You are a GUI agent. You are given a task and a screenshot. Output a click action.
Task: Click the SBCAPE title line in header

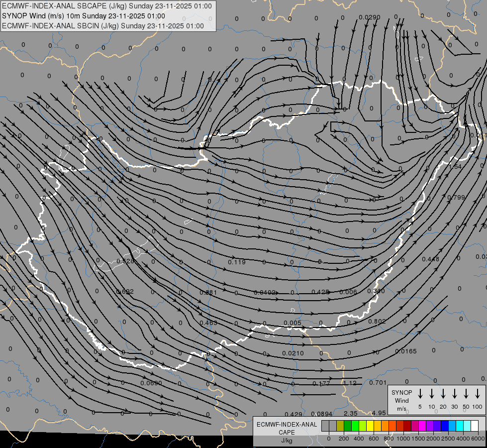coord(107,6)
